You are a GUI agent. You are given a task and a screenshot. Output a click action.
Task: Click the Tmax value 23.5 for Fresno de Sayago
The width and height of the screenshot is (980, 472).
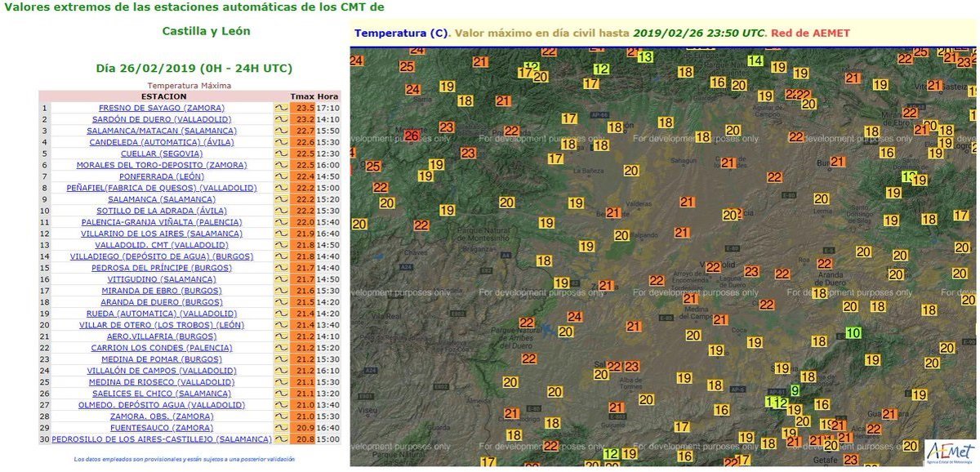coord(305,108)
